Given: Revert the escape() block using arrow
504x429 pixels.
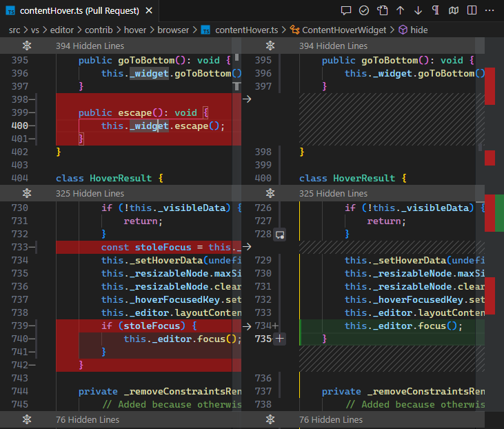Looking at the screenshot, I should 248,99.
